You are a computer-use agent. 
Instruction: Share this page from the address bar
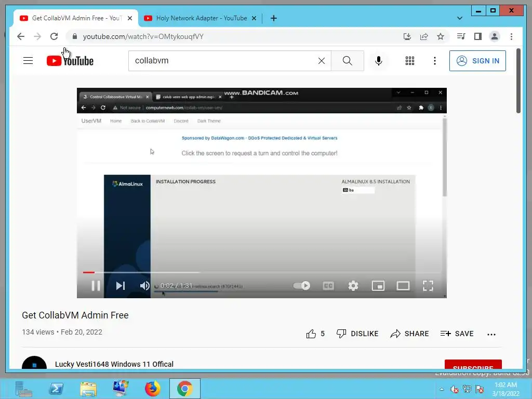click(424, 36)
